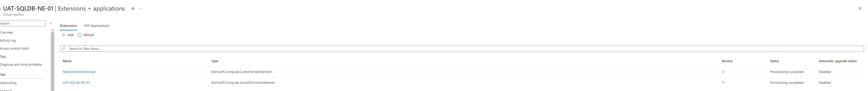868x91 pixels.
Task: Sort by the Status column header
Action: tap(774, 61)
